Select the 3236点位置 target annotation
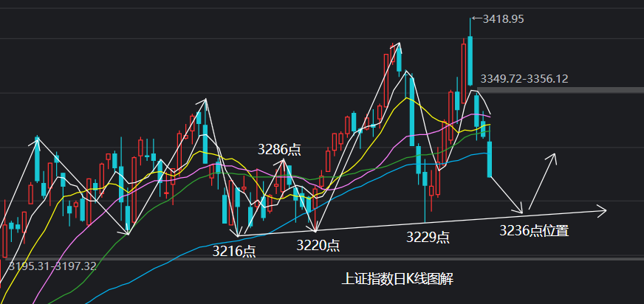 point(534,230)
